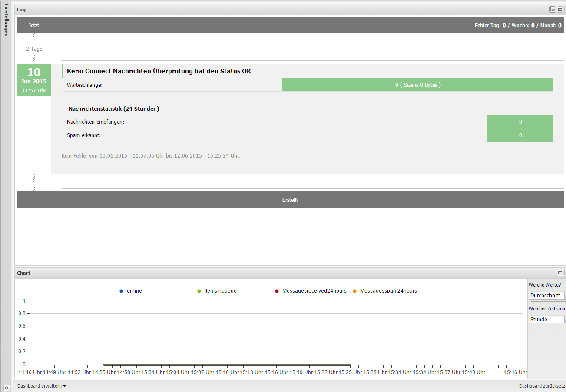This screenshot has height=392, width=566.
Task: Maximize the Chart panel using its window icon
Action: click(x=560, y=273)
